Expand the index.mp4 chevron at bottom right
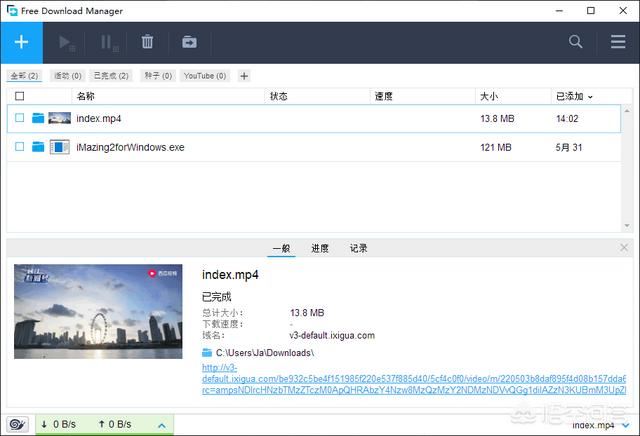The height and width of the screenshot is (436, 640). [626, 425]
